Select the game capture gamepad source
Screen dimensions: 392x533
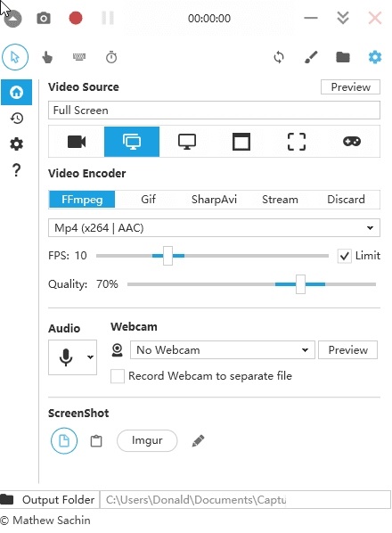[352, 141]
